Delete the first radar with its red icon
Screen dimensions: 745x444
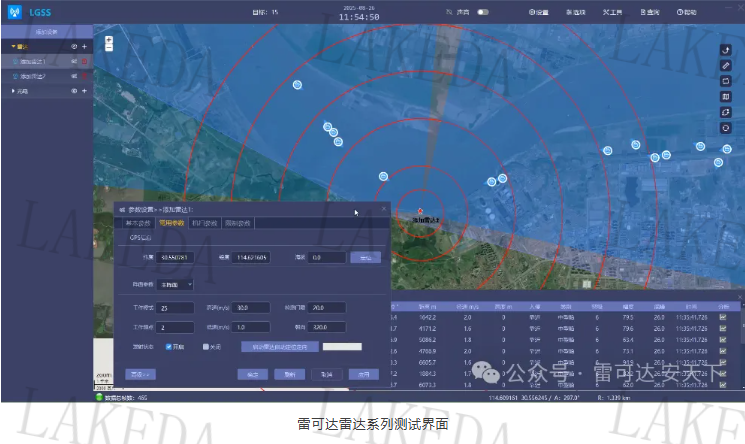pyautogui.click(x=85, y=61)
